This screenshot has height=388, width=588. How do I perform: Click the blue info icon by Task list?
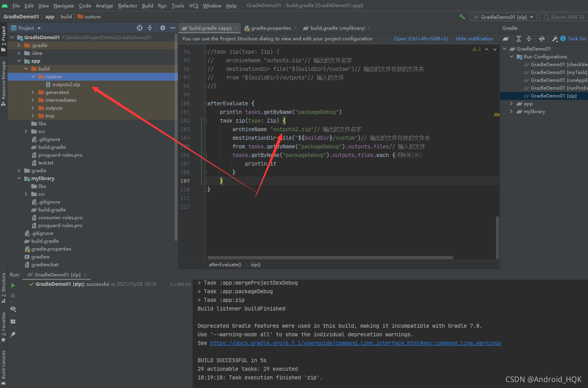(x=563, y=38)
